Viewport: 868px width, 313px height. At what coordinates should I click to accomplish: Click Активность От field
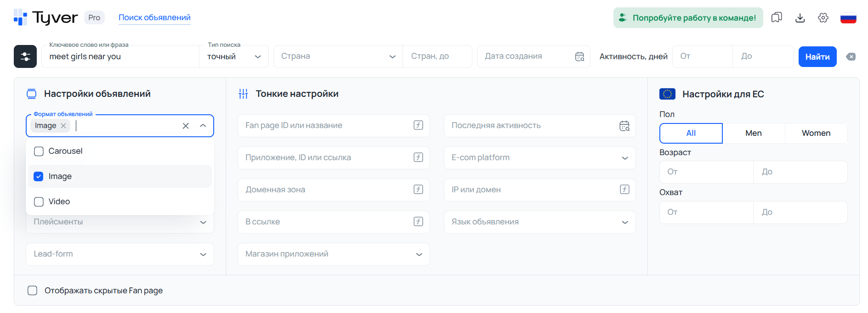tap(703, 56)
